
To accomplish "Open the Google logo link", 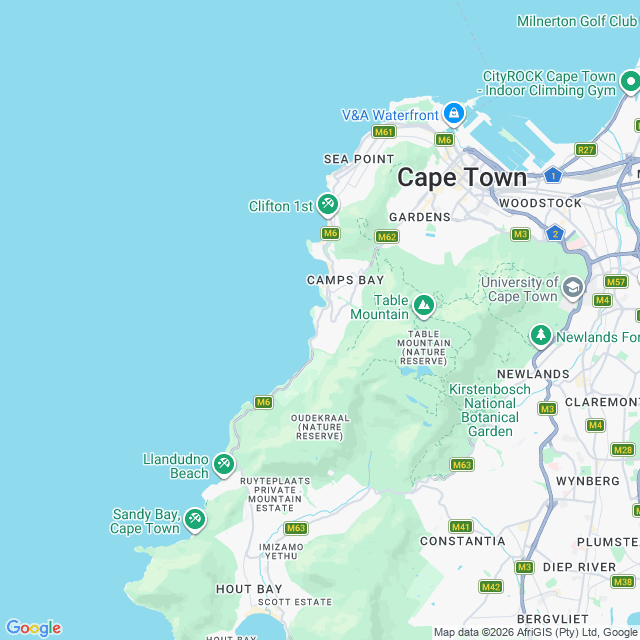I will [x=33, y=628].
